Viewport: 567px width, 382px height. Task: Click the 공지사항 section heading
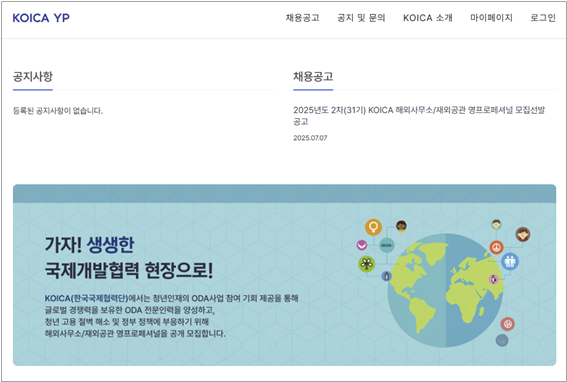[33, 76]
